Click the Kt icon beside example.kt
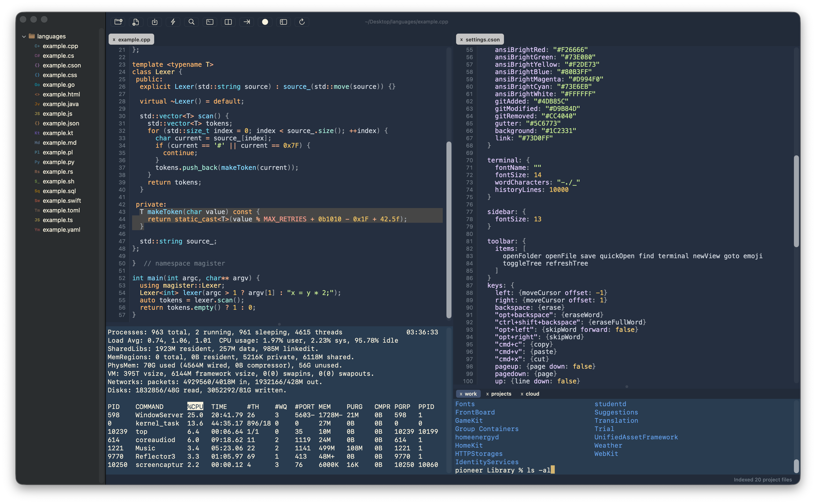The image size is (816, 504). (37, 133)
